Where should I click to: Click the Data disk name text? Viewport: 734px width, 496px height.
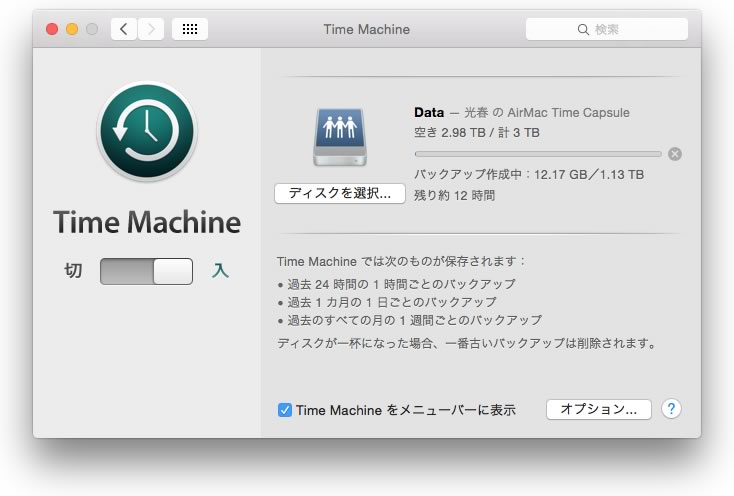tap(429, 112)
